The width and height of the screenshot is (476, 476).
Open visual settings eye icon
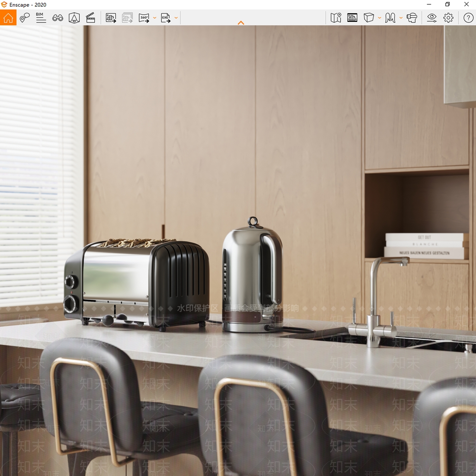point(432,18)
